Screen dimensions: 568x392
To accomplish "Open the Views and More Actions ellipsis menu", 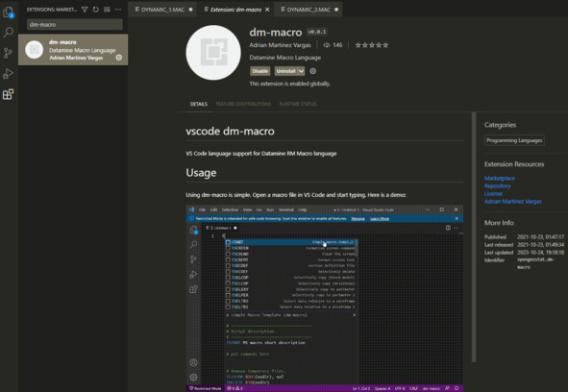I will click(118, 10).
